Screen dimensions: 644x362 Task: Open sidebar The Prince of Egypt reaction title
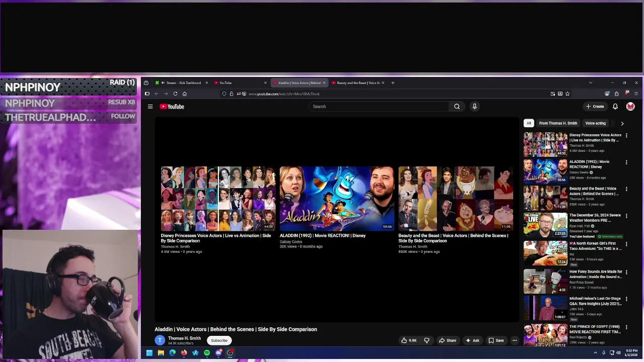pos(595,329)
